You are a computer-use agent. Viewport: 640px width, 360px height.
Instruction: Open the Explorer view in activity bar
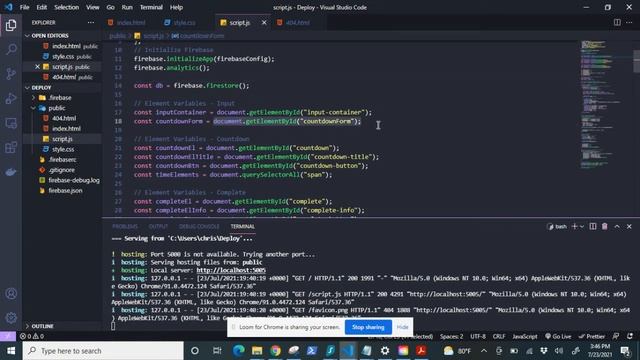11,25
